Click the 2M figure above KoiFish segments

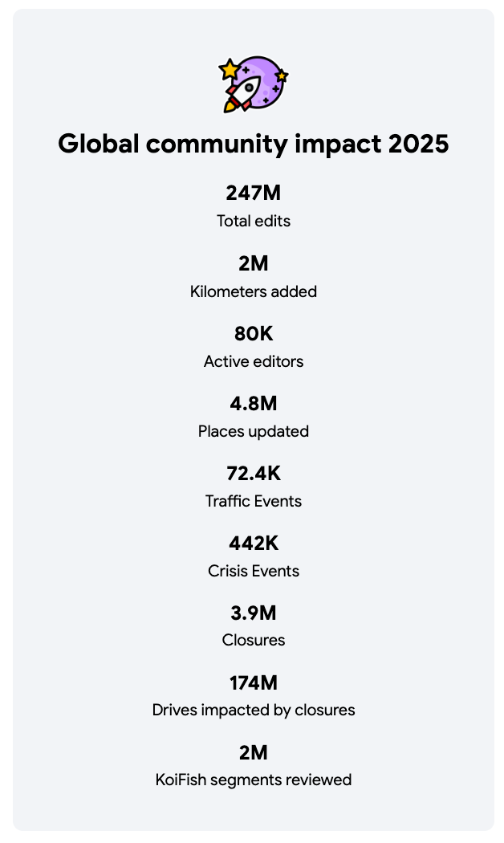click(253, 752)
